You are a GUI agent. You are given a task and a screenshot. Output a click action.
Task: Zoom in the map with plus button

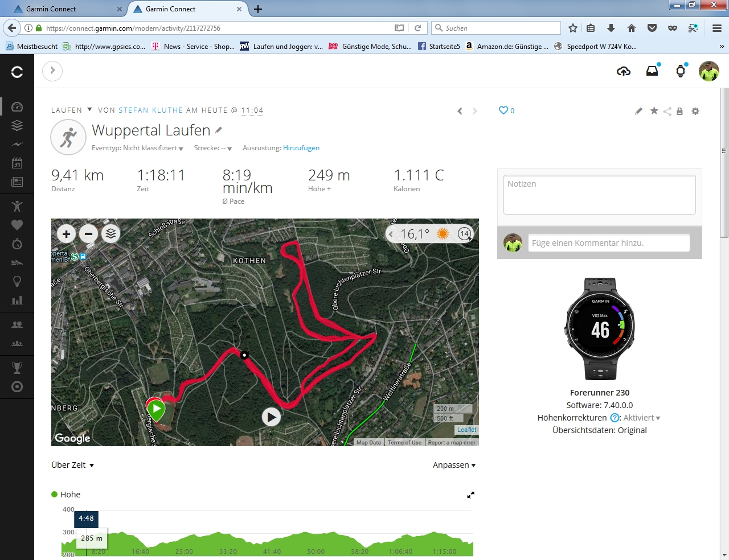(66, 233)
